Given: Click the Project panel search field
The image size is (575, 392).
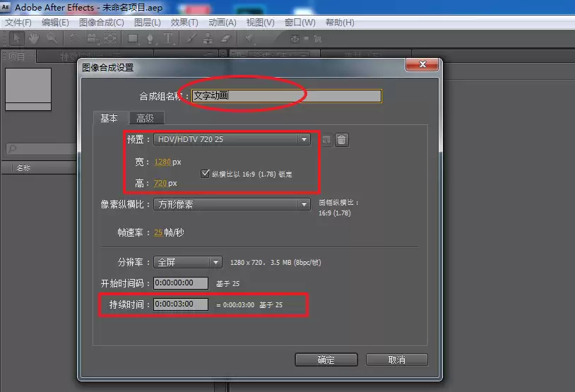Looking at the screenshot, I should 41,148.
